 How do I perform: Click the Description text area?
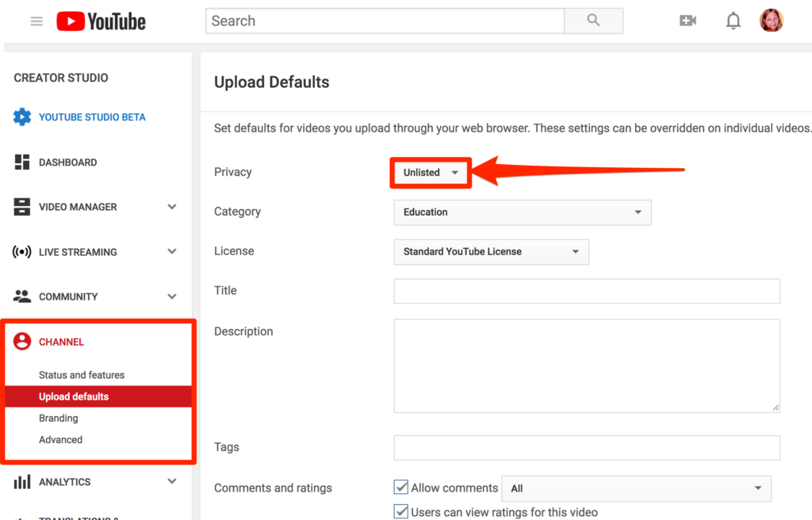(587, 365)
